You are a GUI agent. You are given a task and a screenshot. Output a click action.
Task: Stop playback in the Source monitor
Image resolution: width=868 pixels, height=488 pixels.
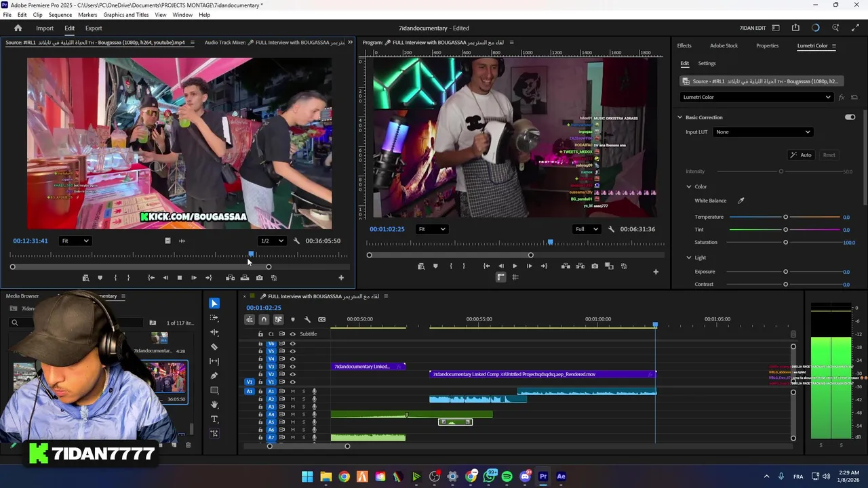click(x=180, y=278)
